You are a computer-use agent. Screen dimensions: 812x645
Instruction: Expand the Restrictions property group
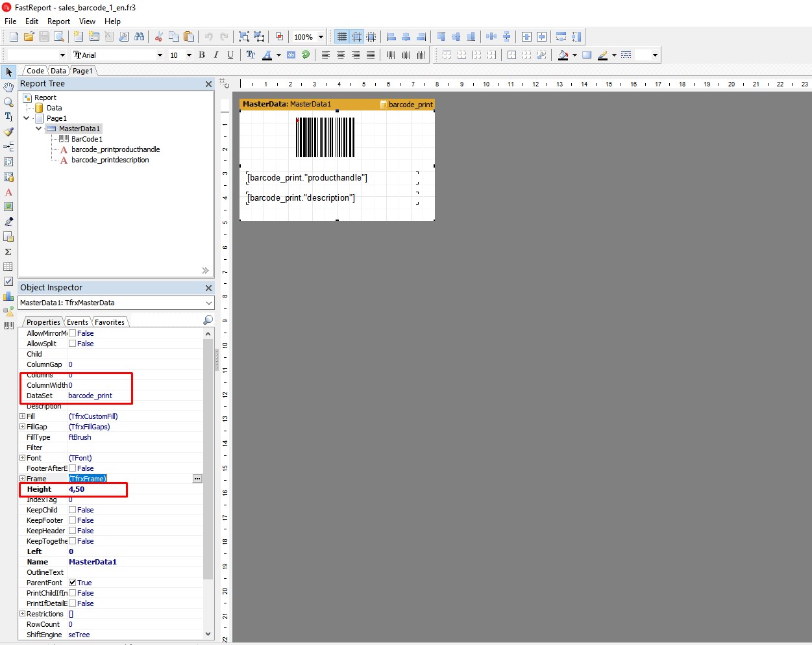22,614
